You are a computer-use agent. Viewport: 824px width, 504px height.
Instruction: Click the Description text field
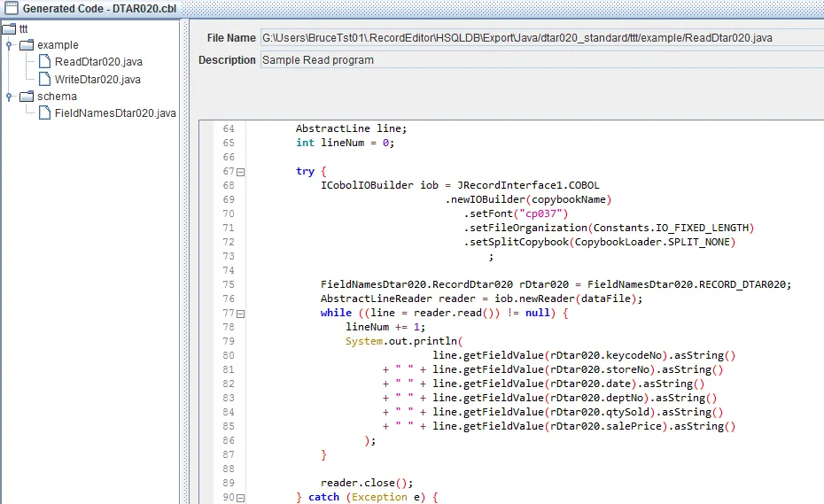click(541, 60)
